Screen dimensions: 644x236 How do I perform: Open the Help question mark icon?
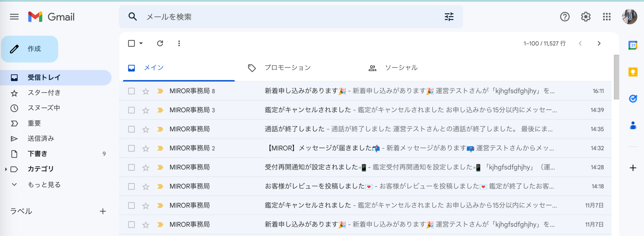pos(565,17)
